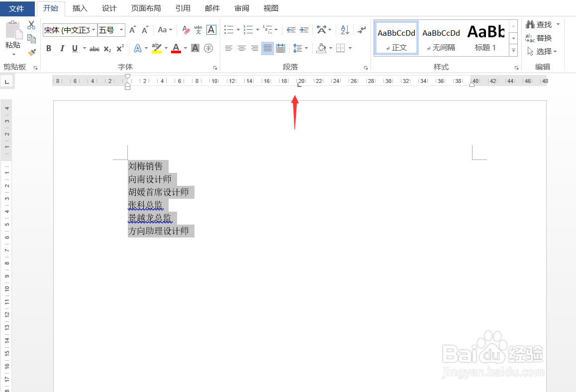Image resolution: width=576 pixels, height=392 pixels.
Task: Decrease paragraph indent
Action: click(x=291, y=30)
